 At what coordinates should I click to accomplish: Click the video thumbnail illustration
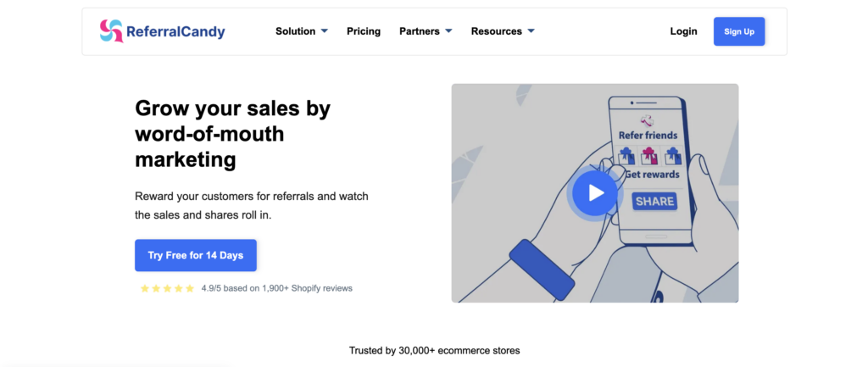click(x=594, y=193)
